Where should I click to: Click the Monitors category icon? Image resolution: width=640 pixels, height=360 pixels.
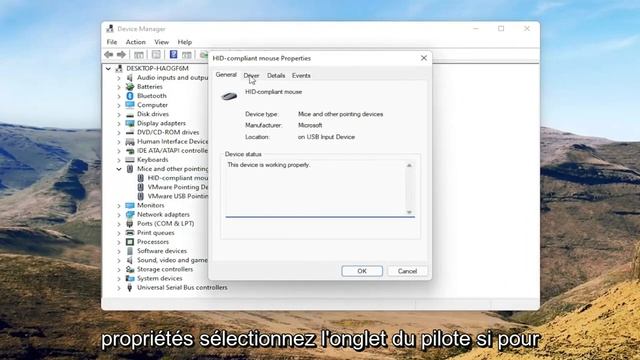130,205
